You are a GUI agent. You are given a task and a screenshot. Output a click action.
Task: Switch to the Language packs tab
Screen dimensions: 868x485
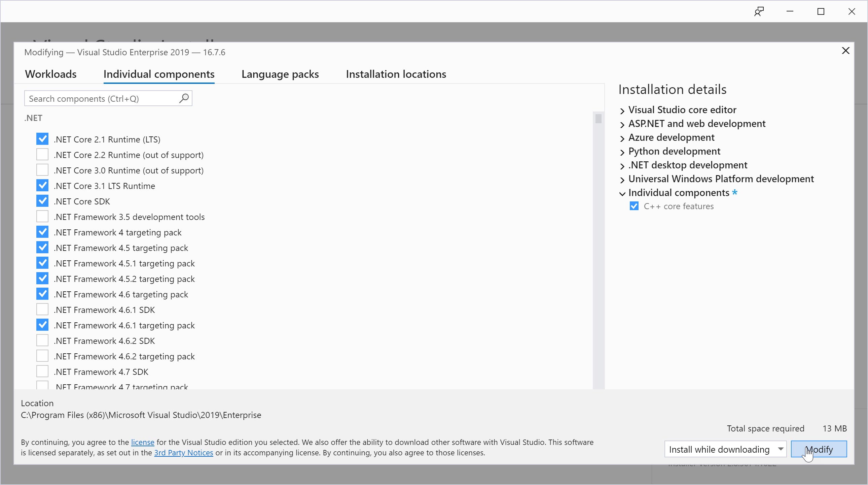280,74
